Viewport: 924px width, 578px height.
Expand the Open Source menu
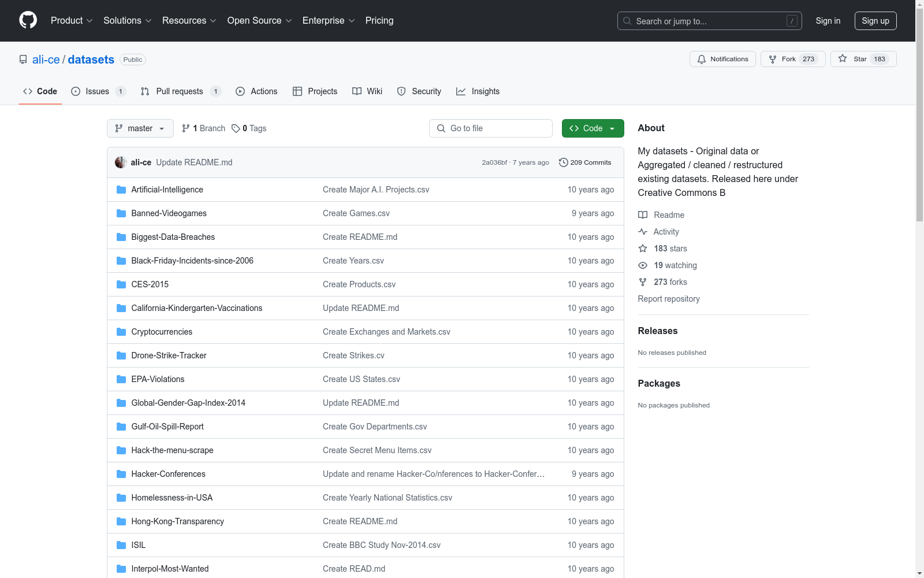(x=260, y=21)
